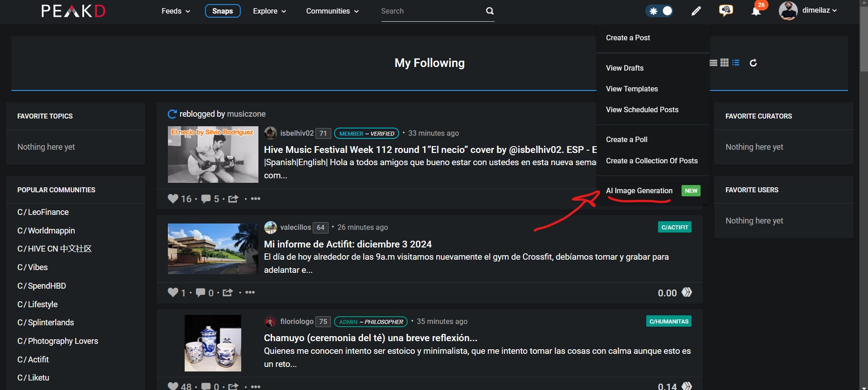Open C/Liketu community
Screen dimensions: 868x390
[x=33, y=378]
